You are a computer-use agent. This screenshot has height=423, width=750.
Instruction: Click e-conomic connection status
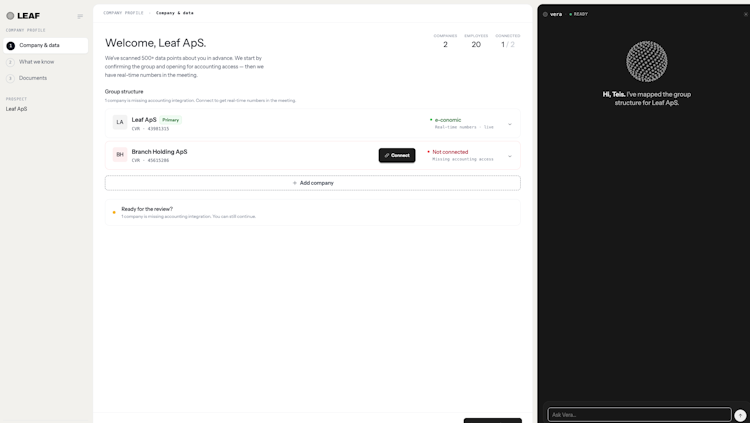(448, 120)
